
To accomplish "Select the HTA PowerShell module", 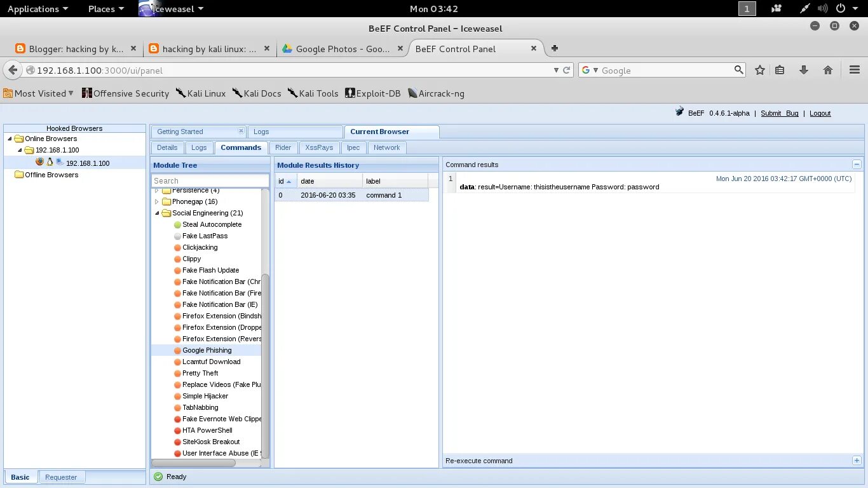I will 203,430.
